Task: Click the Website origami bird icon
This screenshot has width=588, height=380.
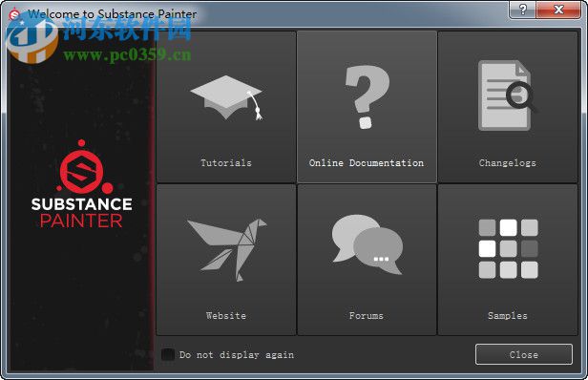Action: tap(226, 250)
